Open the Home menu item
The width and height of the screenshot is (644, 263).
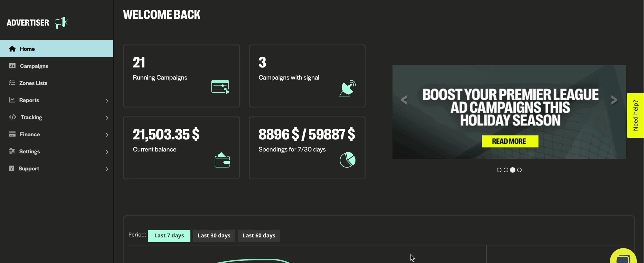click(x=57, y=49)
